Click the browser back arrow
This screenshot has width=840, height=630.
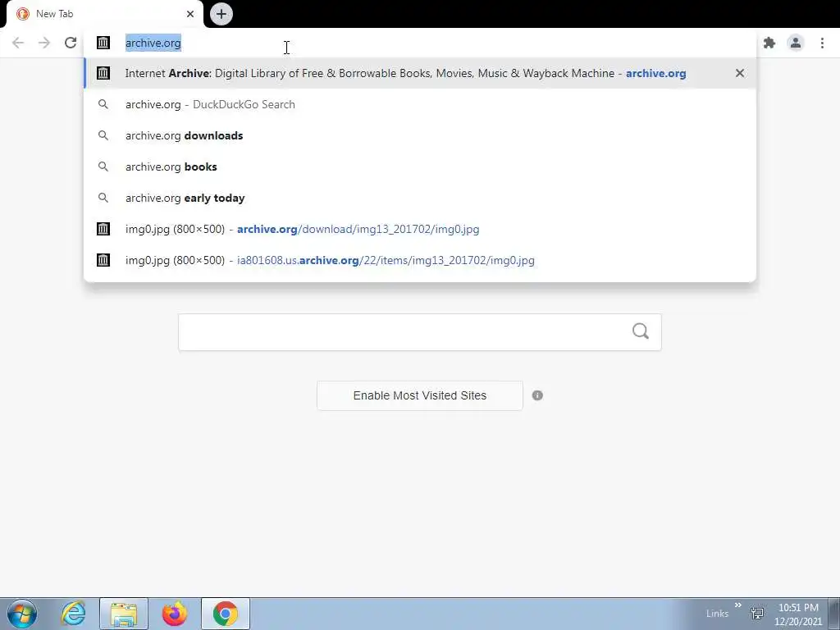(x=18, y=43)
